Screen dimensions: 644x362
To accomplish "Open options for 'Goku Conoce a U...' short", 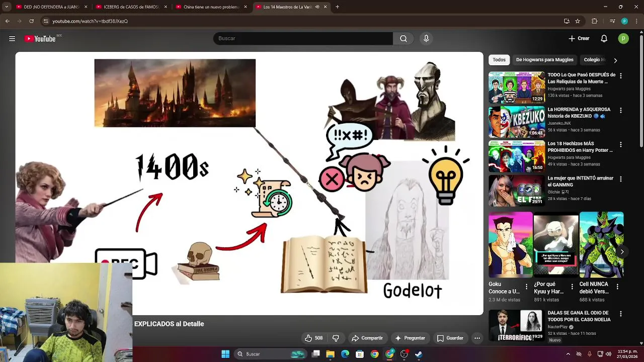I will click(x=526, y=287).
